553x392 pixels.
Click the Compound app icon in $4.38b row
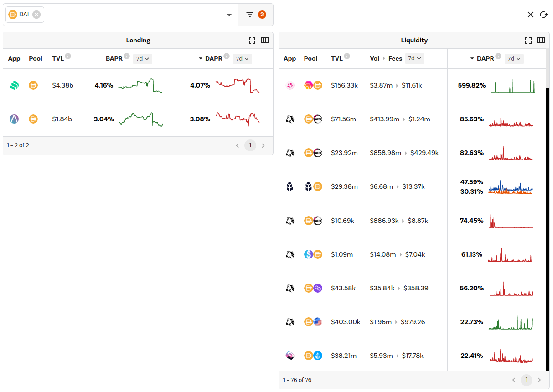(x=14, y=85)
